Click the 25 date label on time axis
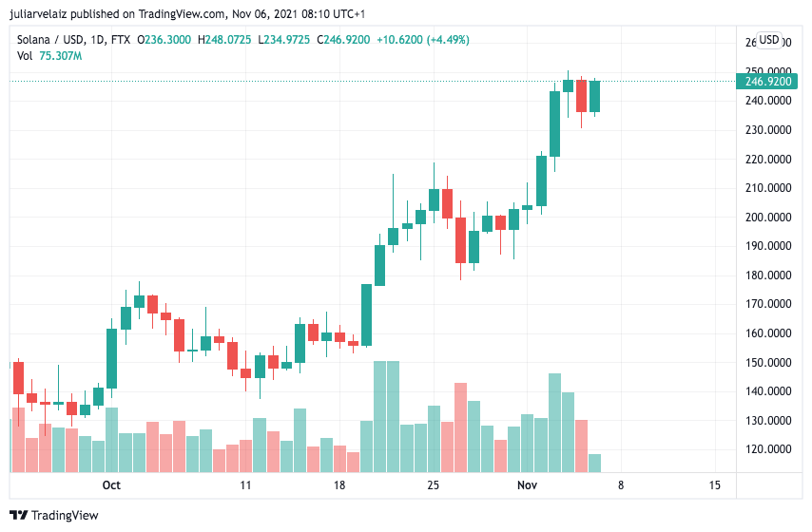 (x=433, y=484)
